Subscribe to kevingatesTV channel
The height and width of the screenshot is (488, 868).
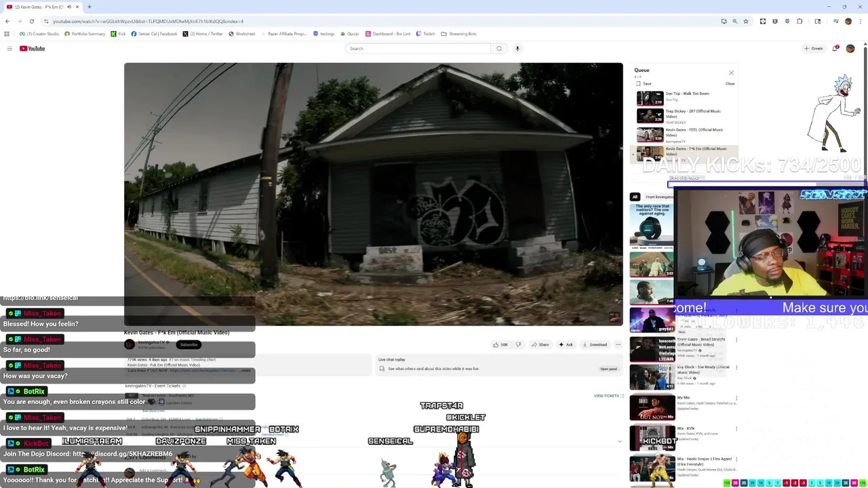[189, 344]
